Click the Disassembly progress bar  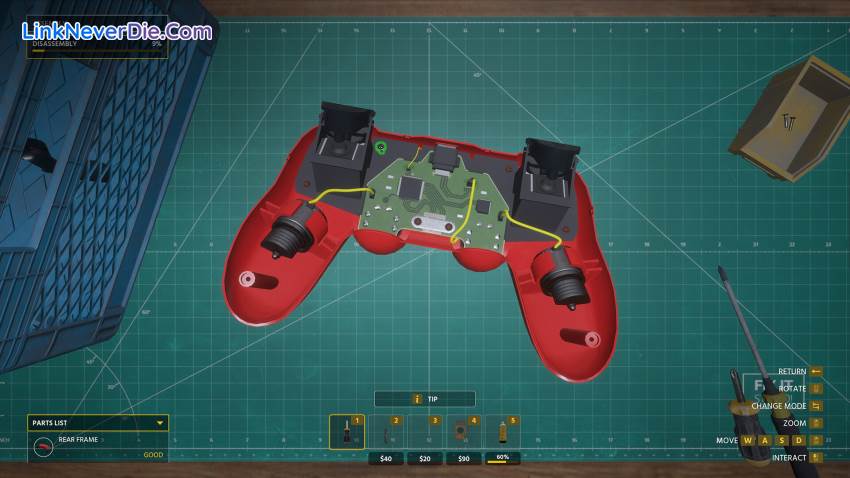96,50
